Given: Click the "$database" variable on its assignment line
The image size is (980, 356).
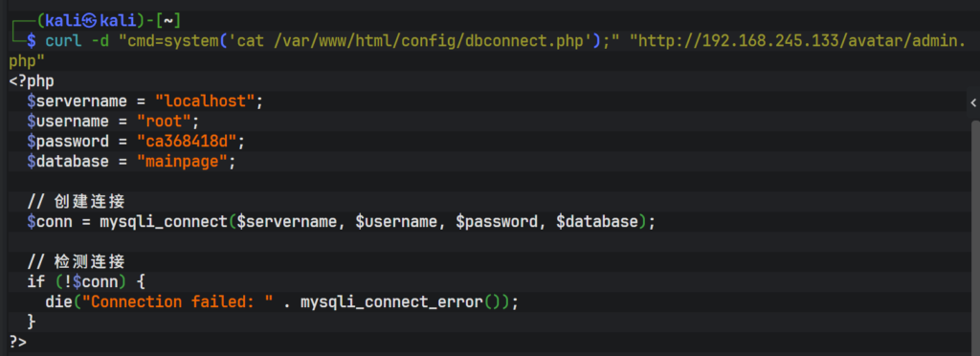Looking at the screenshot, I should coord(68,162).
